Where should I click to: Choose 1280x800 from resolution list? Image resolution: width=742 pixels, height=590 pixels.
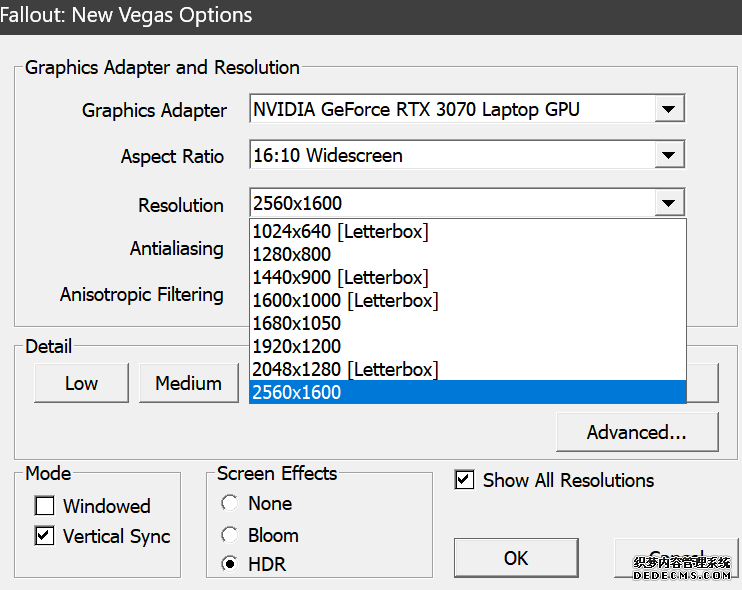292,254
